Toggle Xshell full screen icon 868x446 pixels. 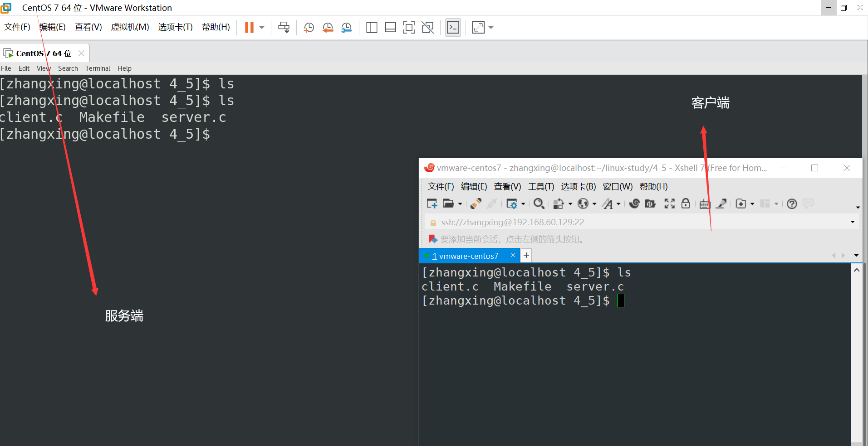(670, 204)
